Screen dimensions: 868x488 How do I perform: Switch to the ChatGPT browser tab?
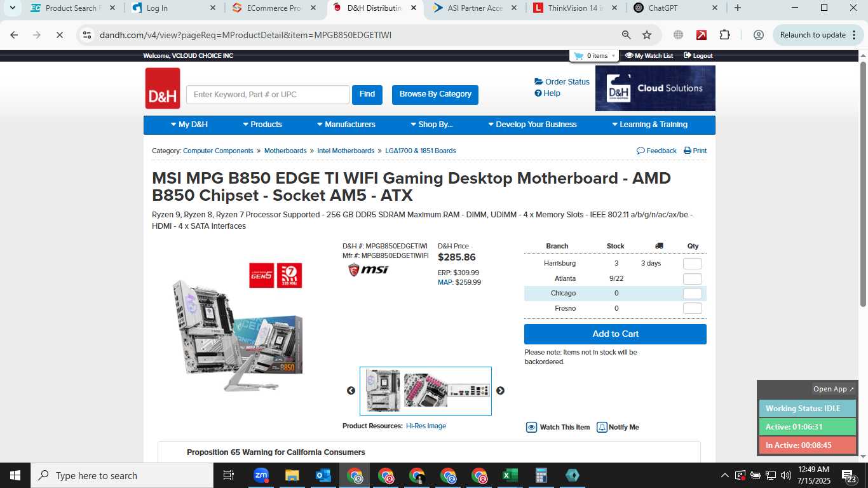(x=668, y=8)
